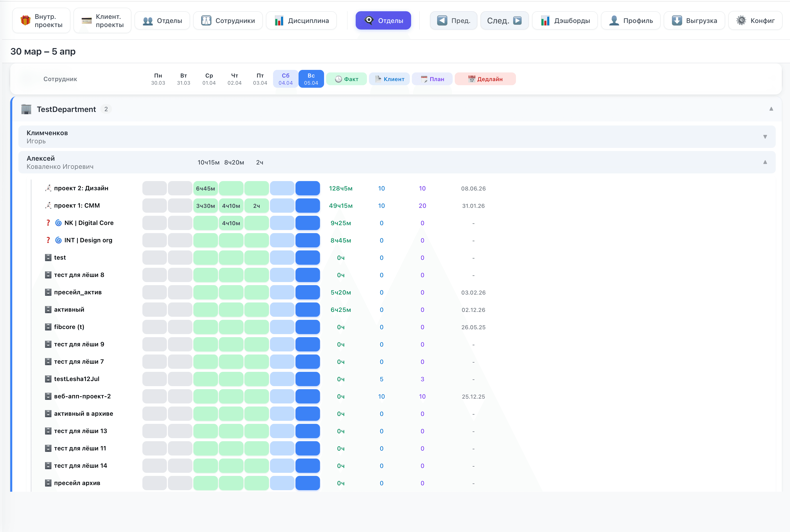This screenshot has width=790, height=532.
Task: Collapse the TestDepartment section
Action: pyautogui.click(x=771, y=109)
